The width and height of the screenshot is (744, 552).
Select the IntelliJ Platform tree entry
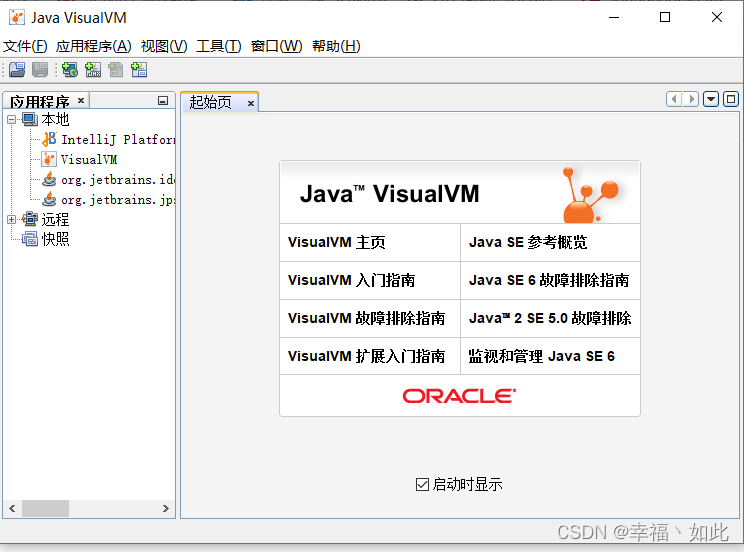point(118,140)
